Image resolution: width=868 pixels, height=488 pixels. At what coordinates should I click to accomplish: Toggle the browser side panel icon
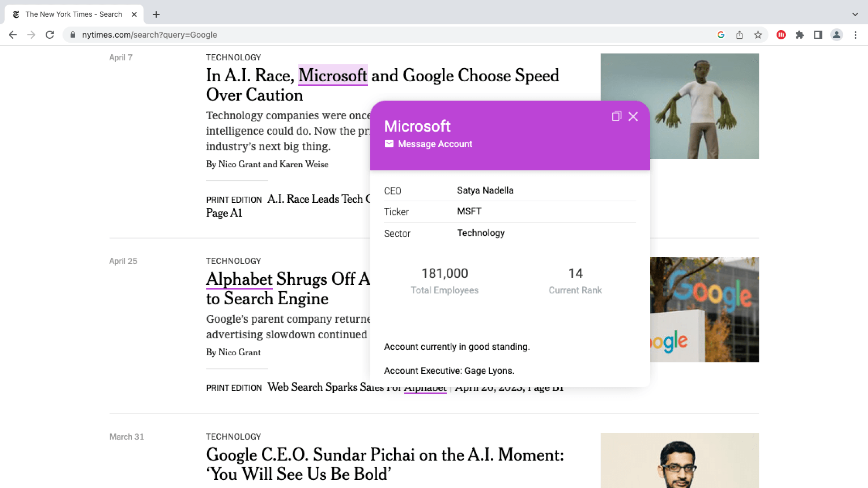click(818, 35)
